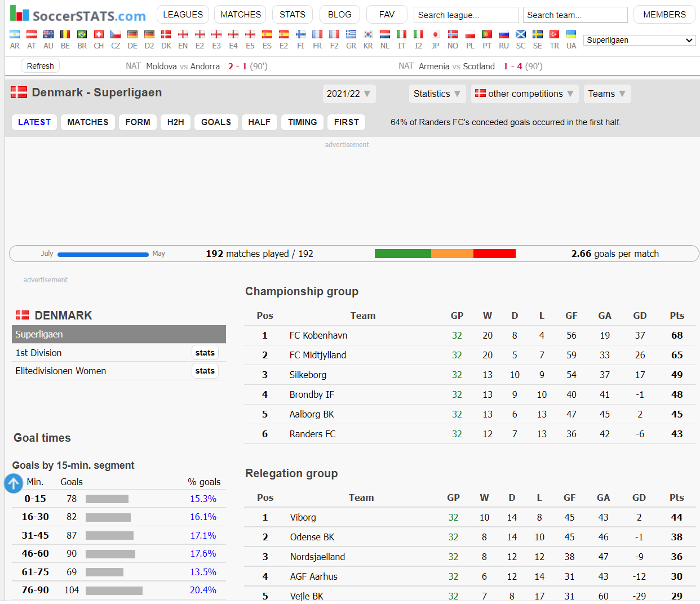The height and width of the screenshot is (604, 700).
Task: Select the France (FR) flag icon
Action: click(317, 35)
